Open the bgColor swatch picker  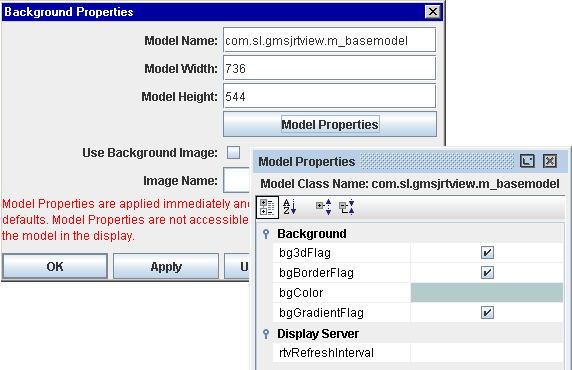tap(487, 293)
